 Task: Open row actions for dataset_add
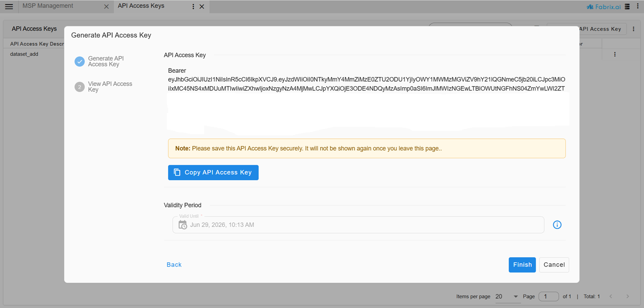615,54
